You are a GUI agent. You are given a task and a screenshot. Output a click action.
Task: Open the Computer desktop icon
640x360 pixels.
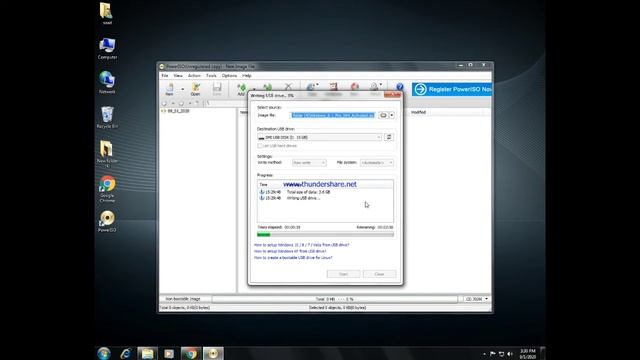pyautogui.click(x=107, y=48)
